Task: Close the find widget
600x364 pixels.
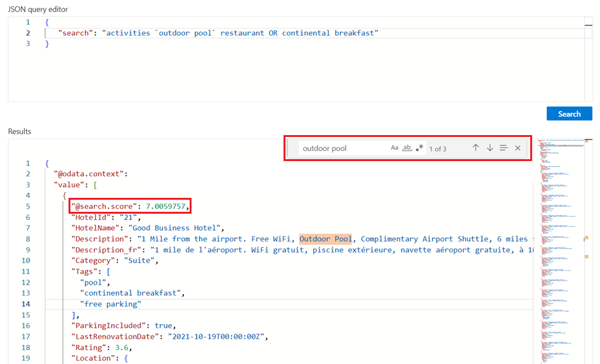Action: point(518,148)
